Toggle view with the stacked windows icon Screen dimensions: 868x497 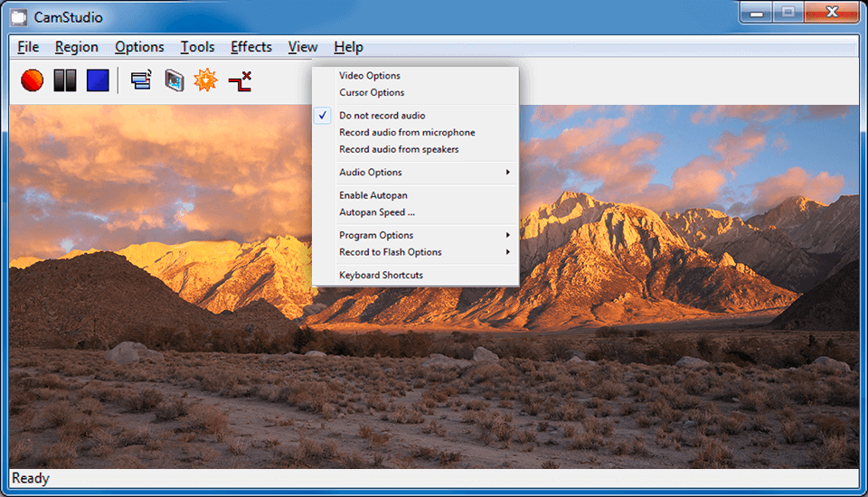[x=141, y=80]
